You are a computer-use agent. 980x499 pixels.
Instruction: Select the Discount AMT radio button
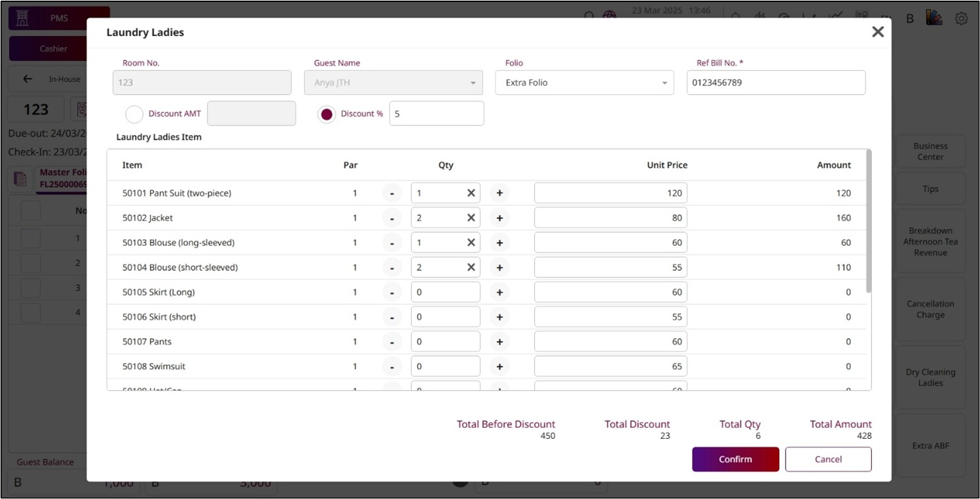coord(134,114)
